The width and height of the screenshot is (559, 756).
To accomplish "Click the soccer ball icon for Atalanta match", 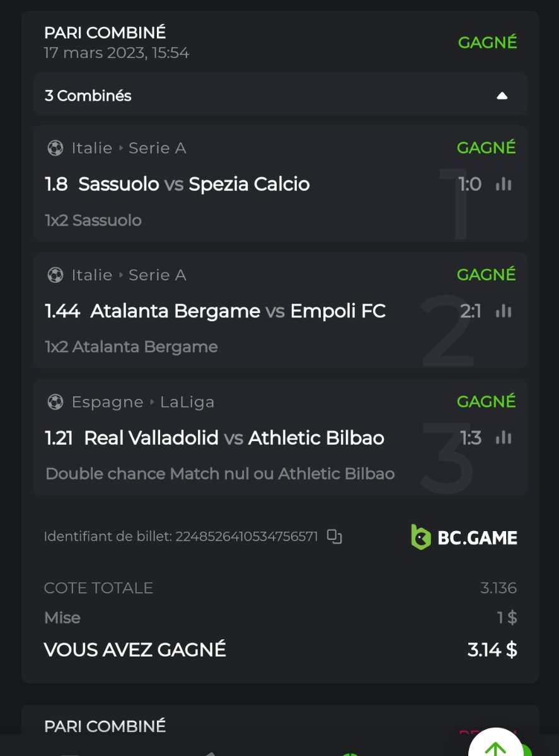I will [55, 275].
